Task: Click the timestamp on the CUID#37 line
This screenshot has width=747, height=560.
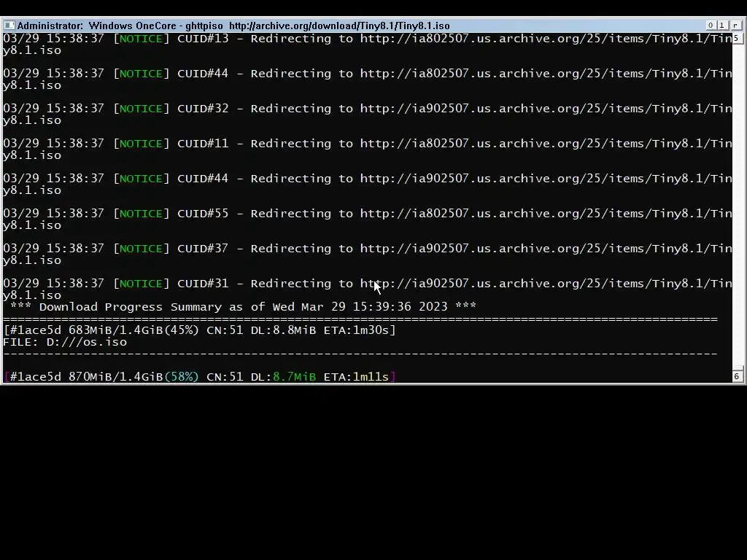Action: [53, 249]
